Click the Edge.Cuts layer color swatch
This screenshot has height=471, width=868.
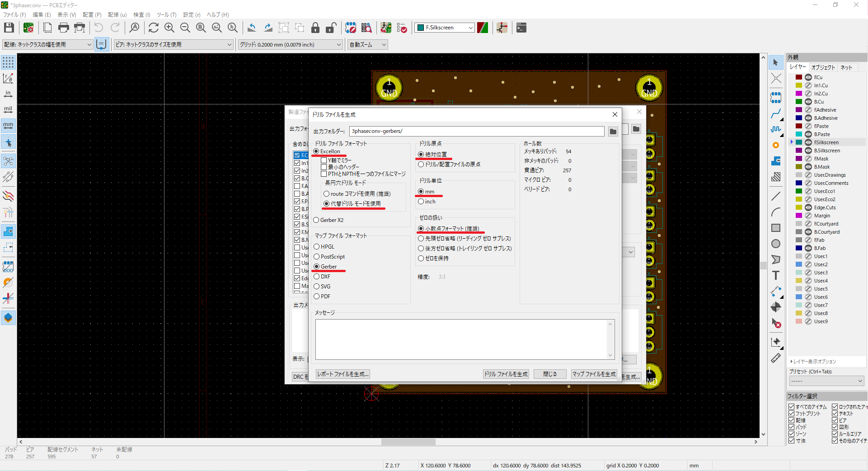pos(799,207)
